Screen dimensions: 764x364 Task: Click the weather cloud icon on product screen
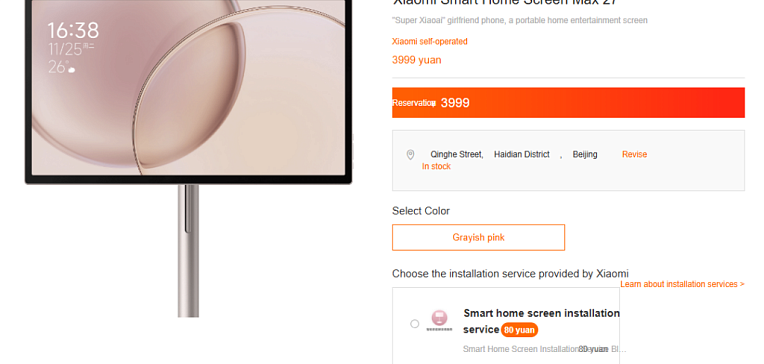click(72, 70)
